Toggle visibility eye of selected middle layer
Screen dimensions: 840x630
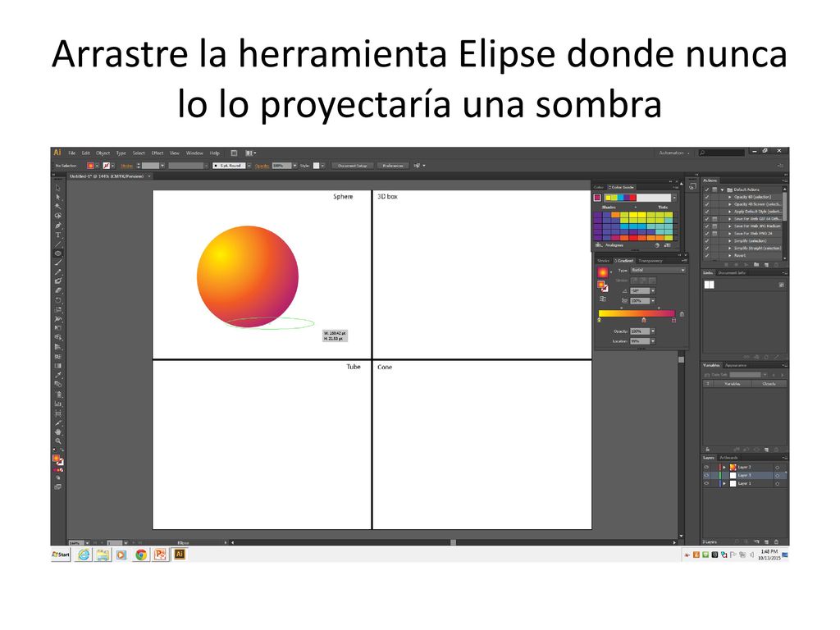click(706, 475)
